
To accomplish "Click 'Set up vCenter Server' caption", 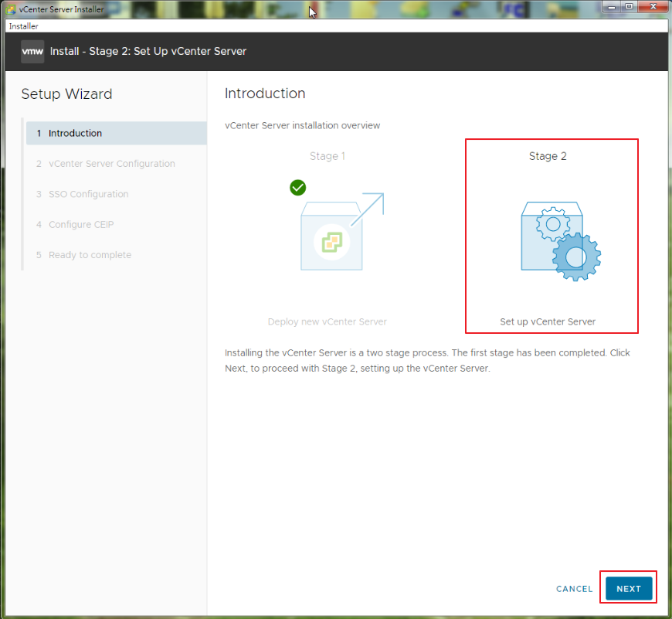I will pyautogui.click(x=548, y=321).
